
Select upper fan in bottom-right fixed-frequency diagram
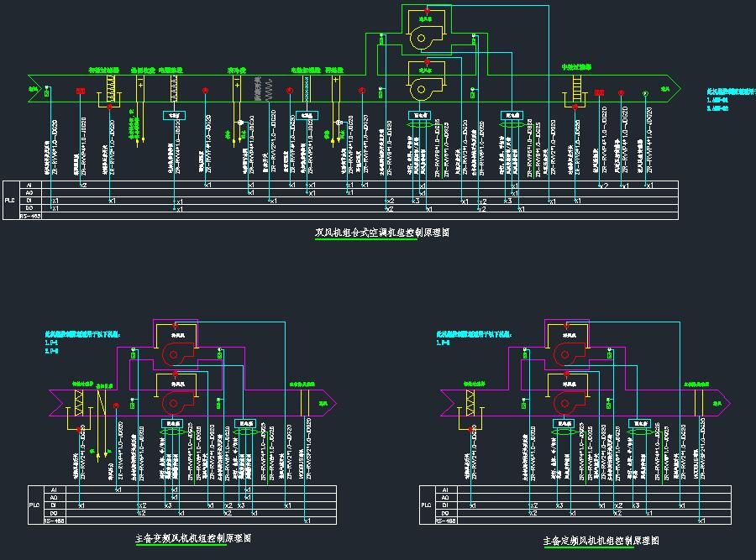564,353
